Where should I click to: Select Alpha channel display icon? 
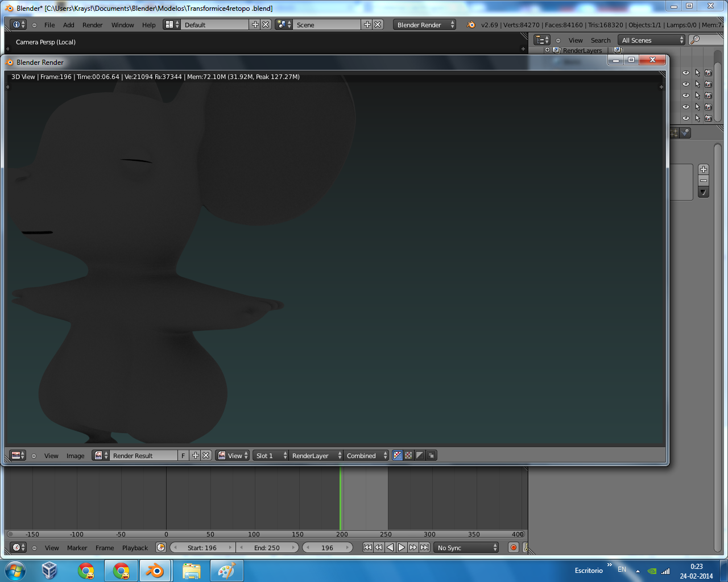[420, 455]
